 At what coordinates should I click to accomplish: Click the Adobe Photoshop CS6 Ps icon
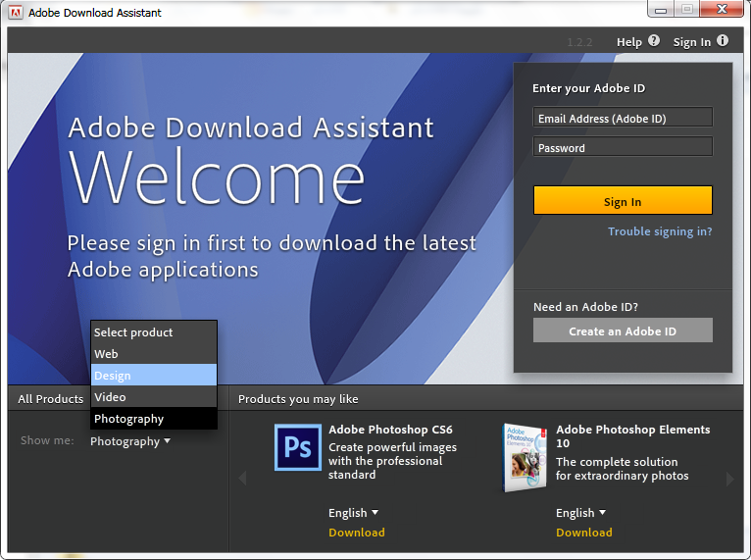(298, 447)
